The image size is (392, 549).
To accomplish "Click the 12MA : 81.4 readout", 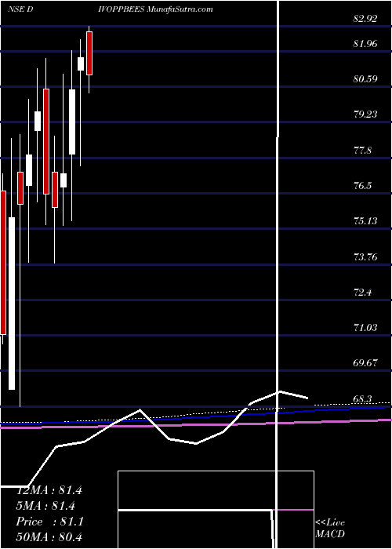I will (49, 490).
